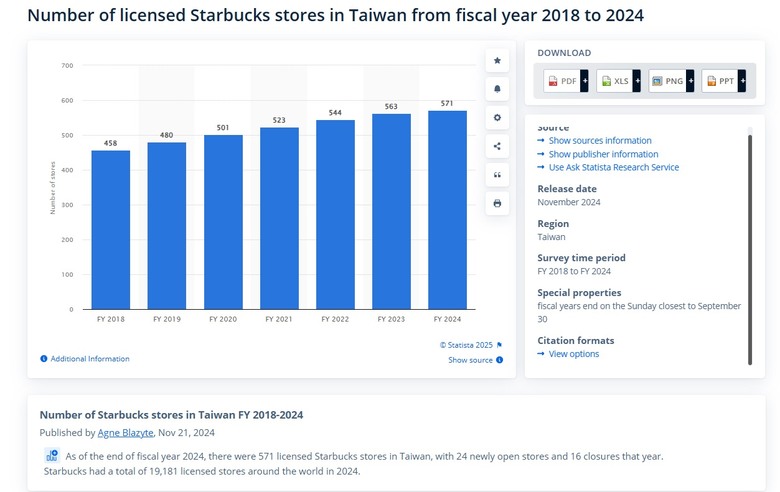
Task: Click the FY 2024 bar in chart
Action: (x=447, y=210)
